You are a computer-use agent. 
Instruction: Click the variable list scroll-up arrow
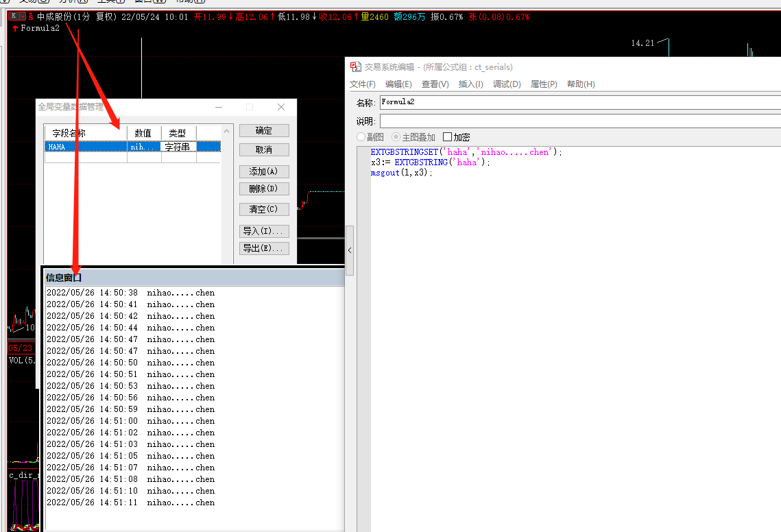(227, 131)
